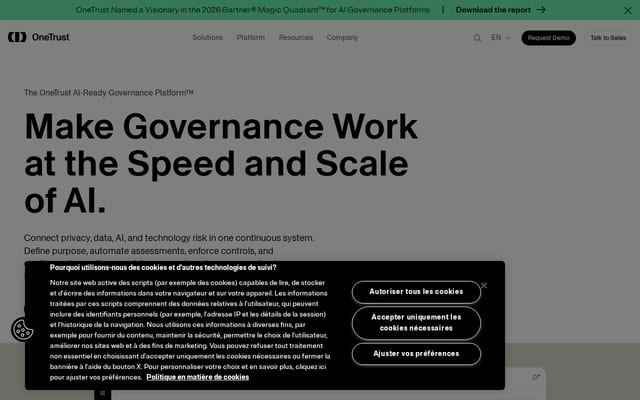Click the Make Governance Work headline
Screen dimensions: 640x400
tap(221, 163)
